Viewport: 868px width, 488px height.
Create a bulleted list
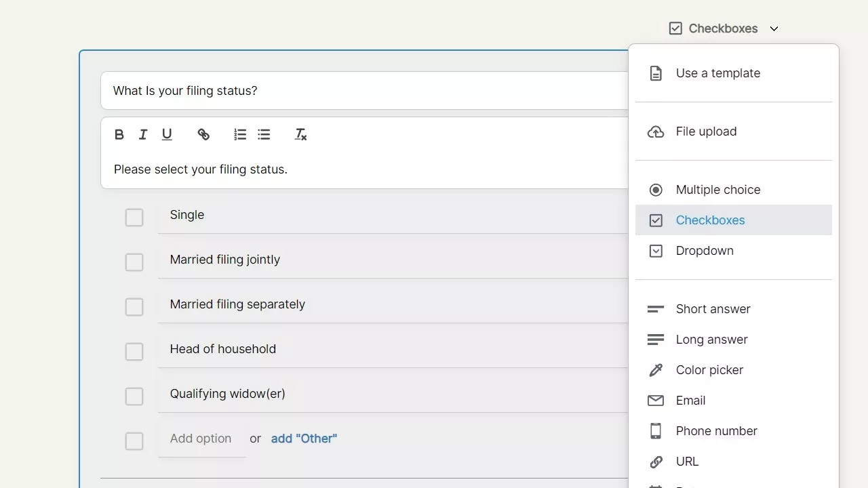click(x=264, y=135)
